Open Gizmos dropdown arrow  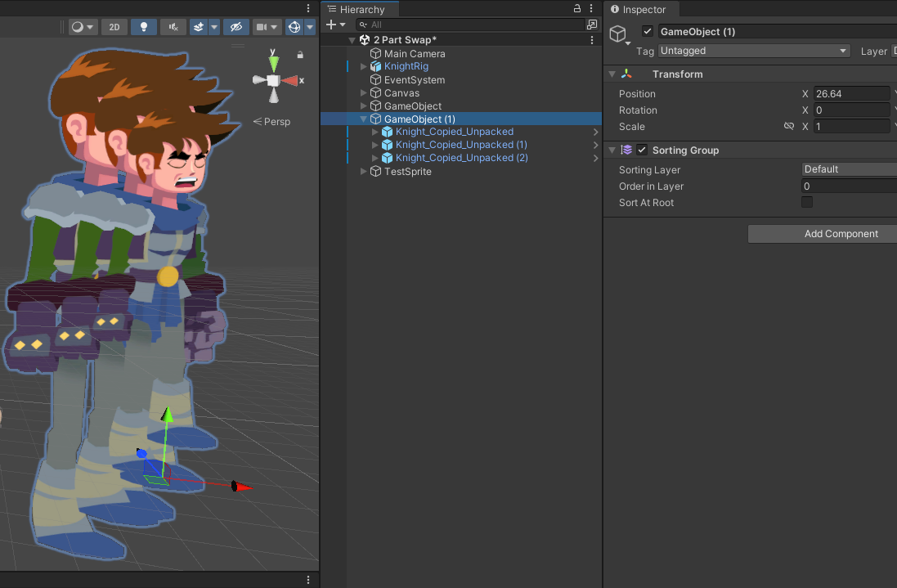(x=309, y=27)
